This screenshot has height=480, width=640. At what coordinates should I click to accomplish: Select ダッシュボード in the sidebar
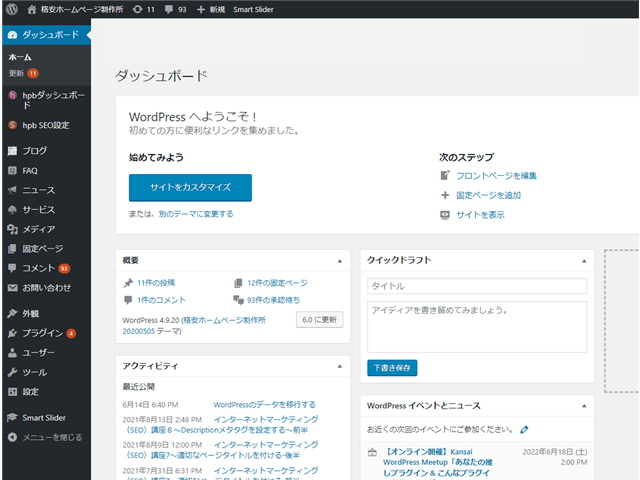point(47,35)
